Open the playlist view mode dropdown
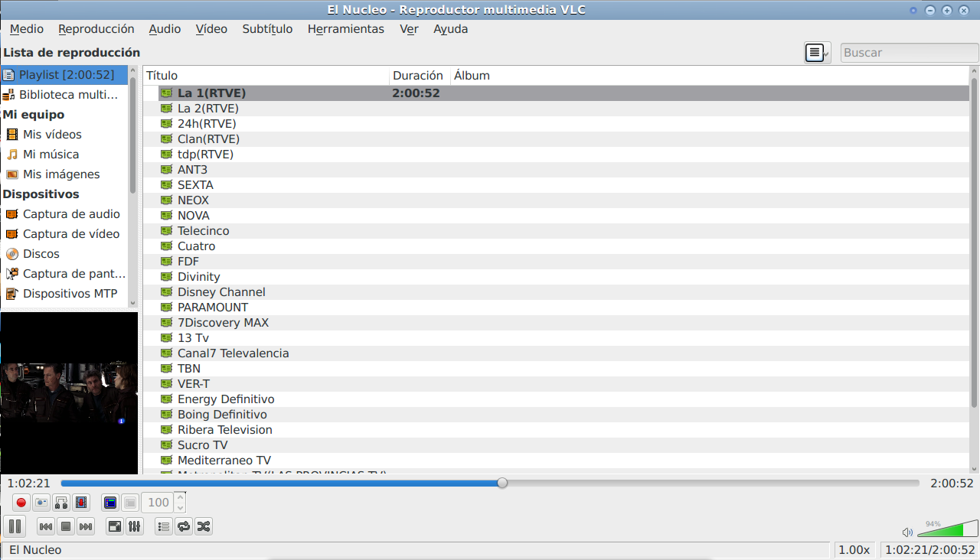Image resolution: width=980 pixels, height=560 pixels. pos(818,53)
